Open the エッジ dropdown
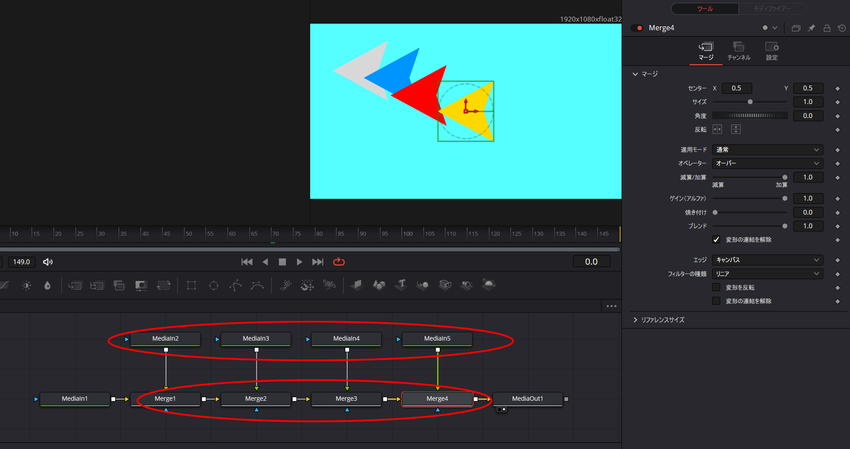 [768, 260]
